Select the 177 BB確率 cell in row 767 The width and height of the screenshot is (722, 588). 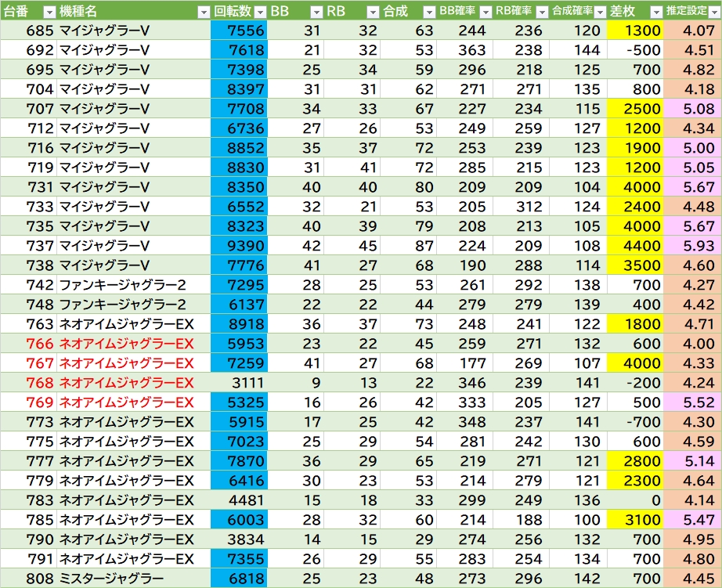coord(464,363)
